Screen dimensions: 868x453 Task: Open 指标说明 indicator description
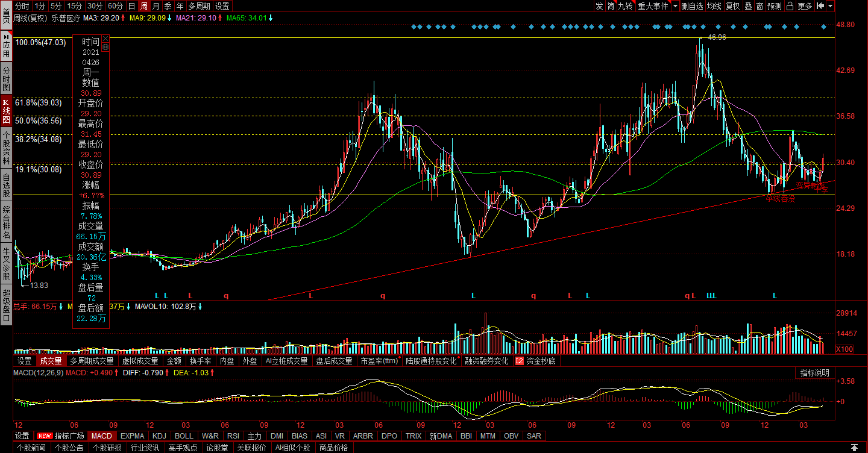(x=815, y=373)
